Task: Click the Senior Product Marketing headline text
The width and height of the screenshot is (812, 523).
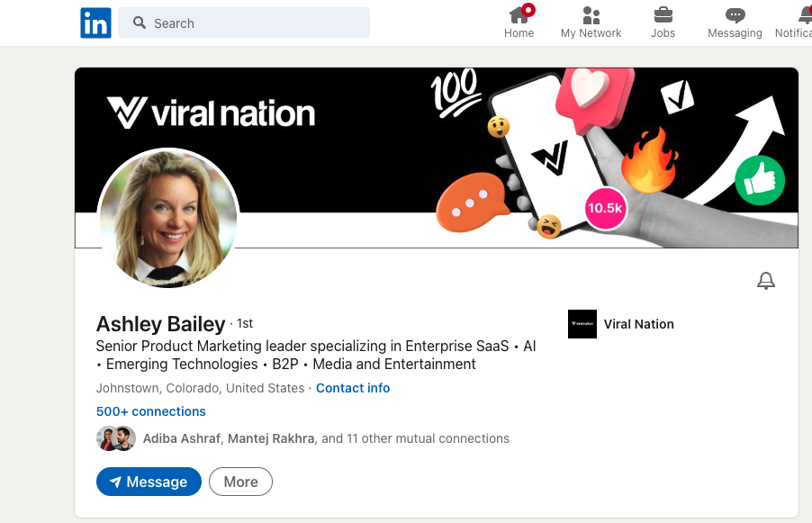Action: [316, 356]
